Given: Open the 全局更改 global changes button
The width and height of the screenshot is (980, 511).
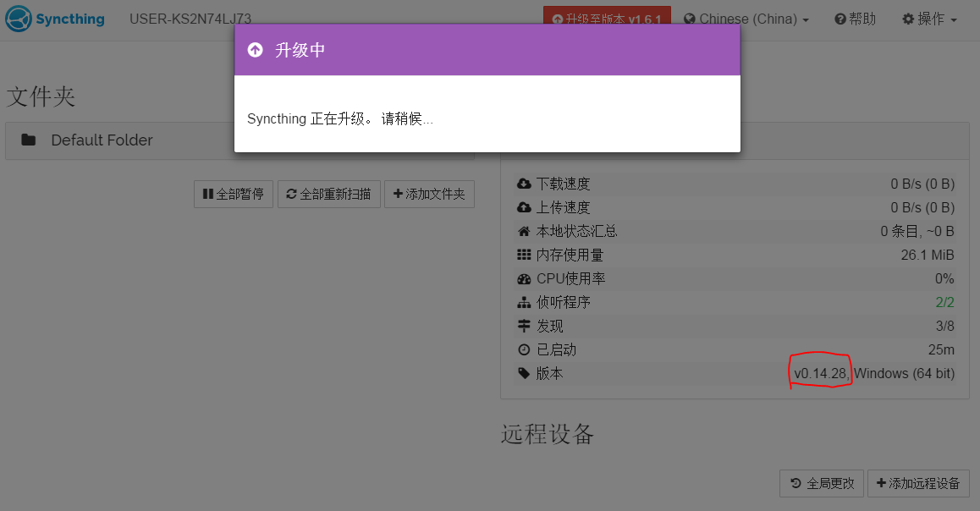Looking at the screenshot, I should pos(821,483).
